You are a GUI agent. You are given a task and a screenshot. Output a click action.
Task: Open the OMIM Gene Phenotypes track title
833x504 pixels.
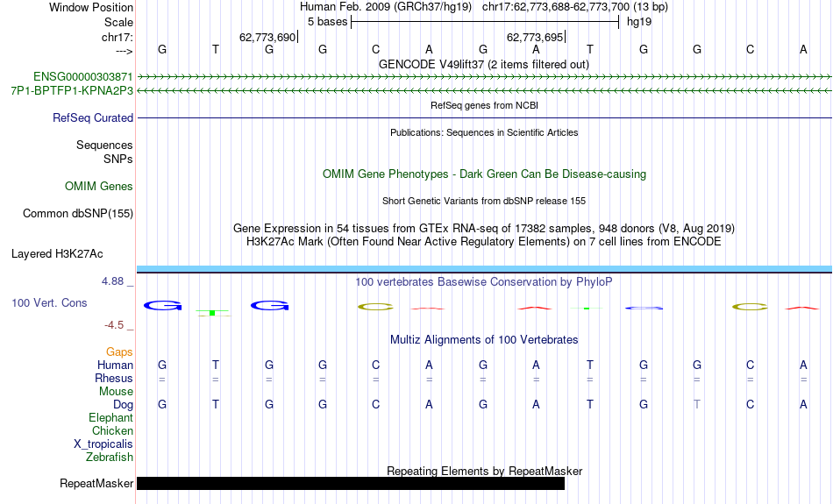(x=484, y=174)
